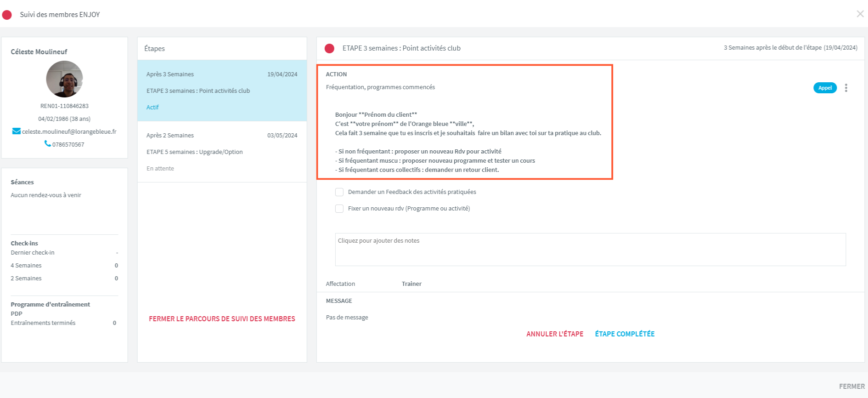
Task: Click the Affectation label
Action: point(340,284)
